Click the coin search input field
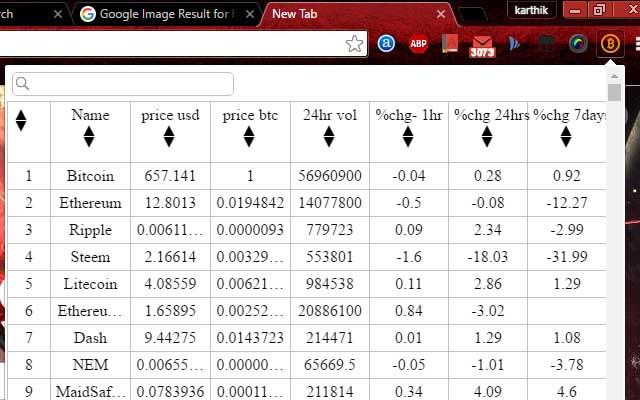 click(123, 84)
